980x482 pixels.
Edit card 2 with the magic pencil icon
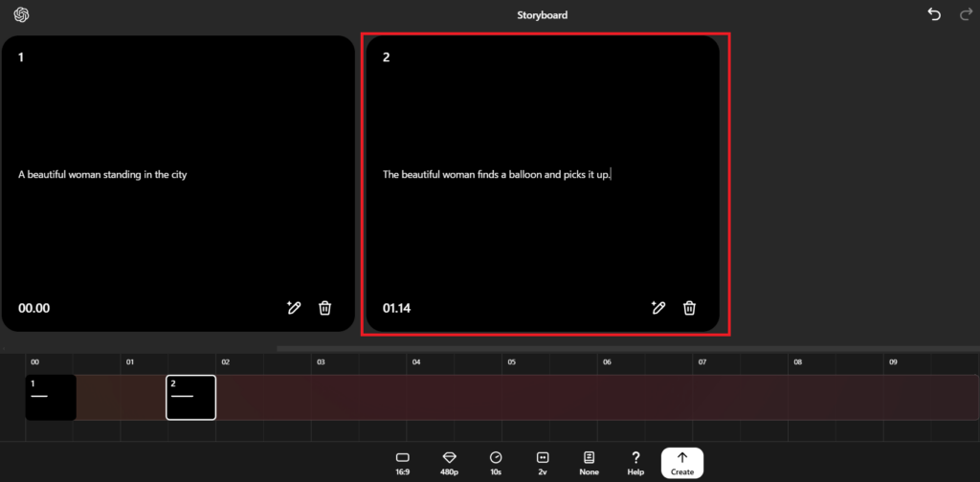[657, 307]
